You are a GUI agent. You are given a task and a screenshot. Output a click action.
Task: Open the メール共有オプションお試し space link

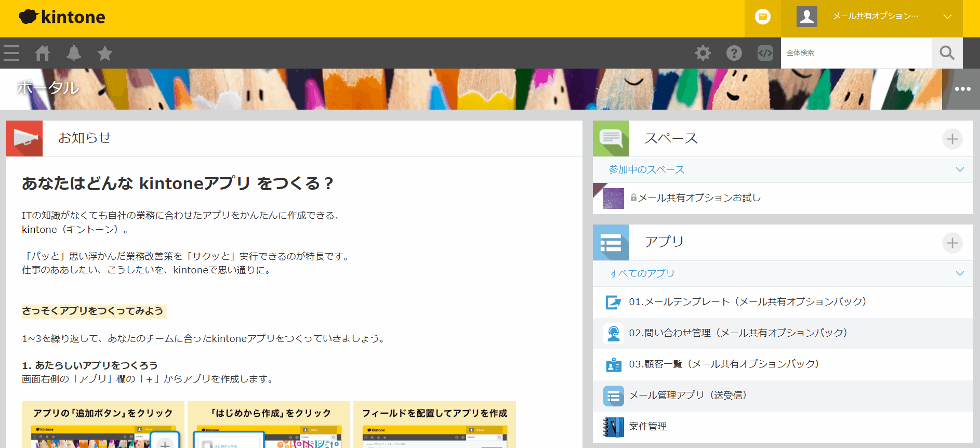pos(699,197)
